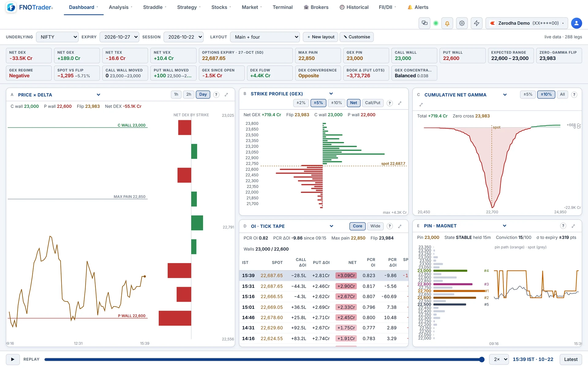Click the 15:39 row in tick tape
Viewport: 588px width, 368px height.
point(324,276)
